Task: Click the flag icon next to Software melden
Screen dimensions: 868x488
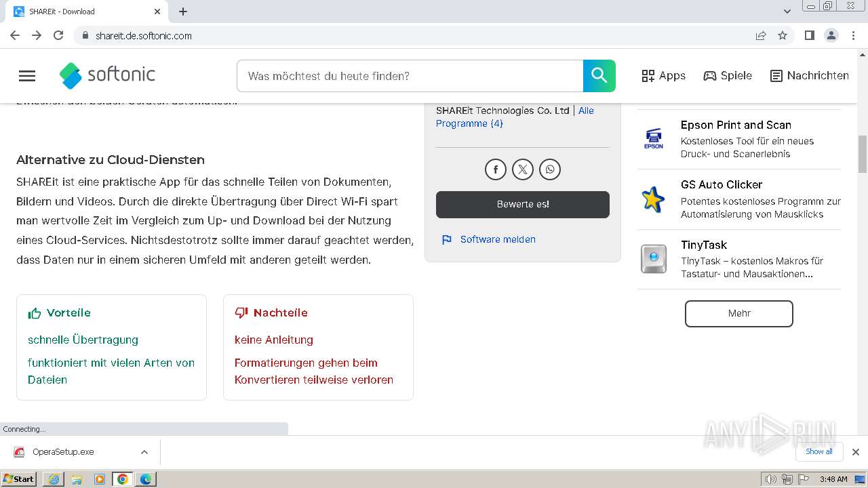Action: pyautogui.click(x=446, y=240)
